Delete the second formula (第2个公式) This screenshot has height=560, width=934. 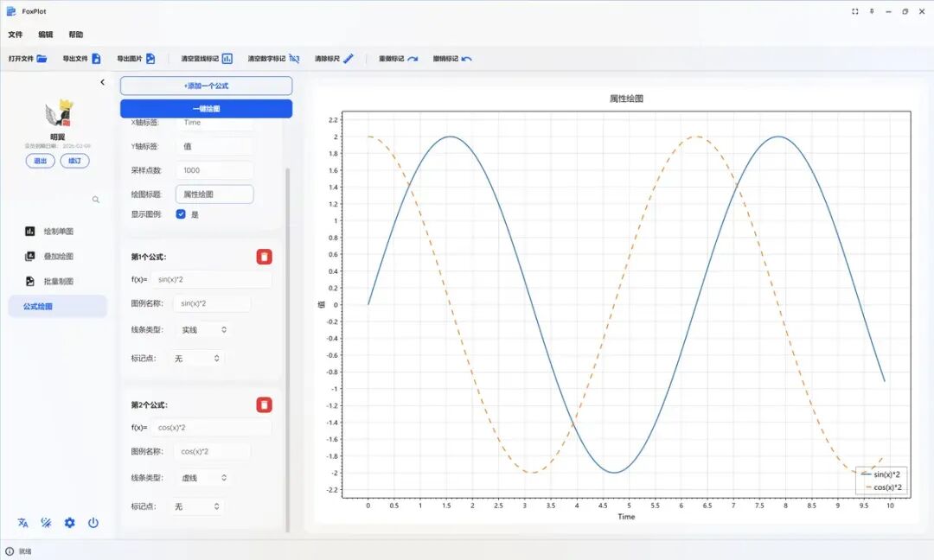265,404
